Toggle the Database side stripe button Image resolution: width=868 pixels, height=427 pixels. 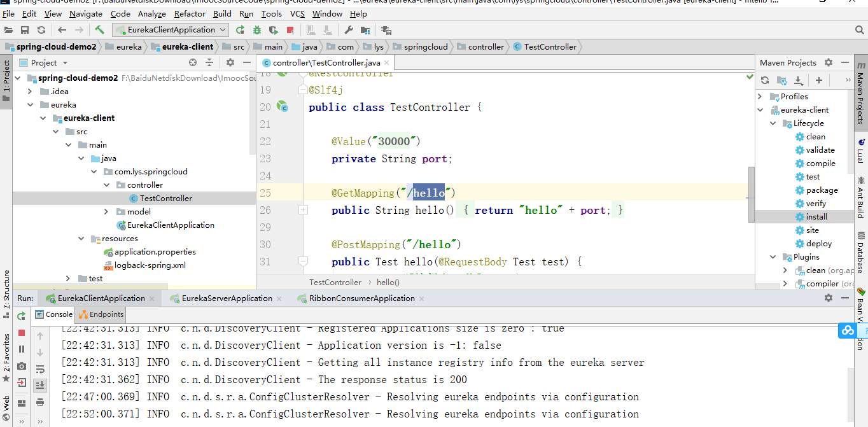pos(860,253)
